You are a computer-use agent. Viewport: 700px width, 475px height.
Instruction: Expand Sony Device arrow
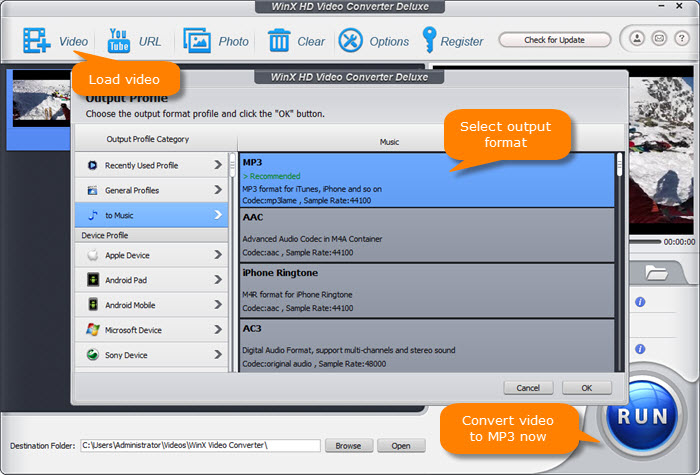(218, 354)
